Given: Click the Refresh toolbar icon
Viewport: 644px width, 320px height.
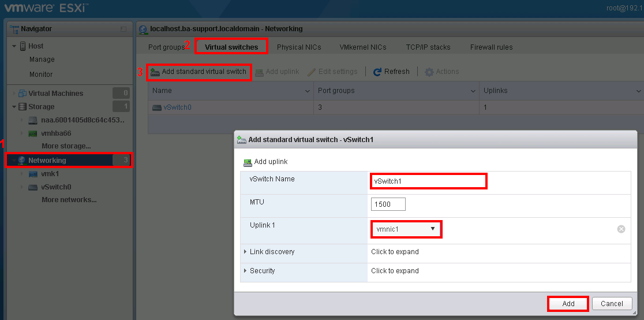Looking at the screenshot, I should coord(377,72).
